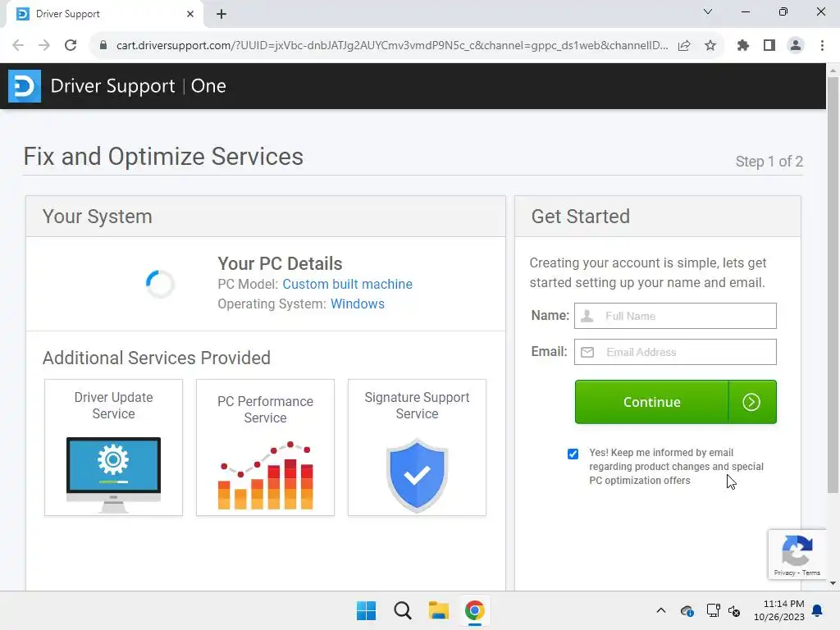The height and width of the screenshot is (630, 840).
Task: Open tab search chevron in title bar
Action: (x=708, y=11)
